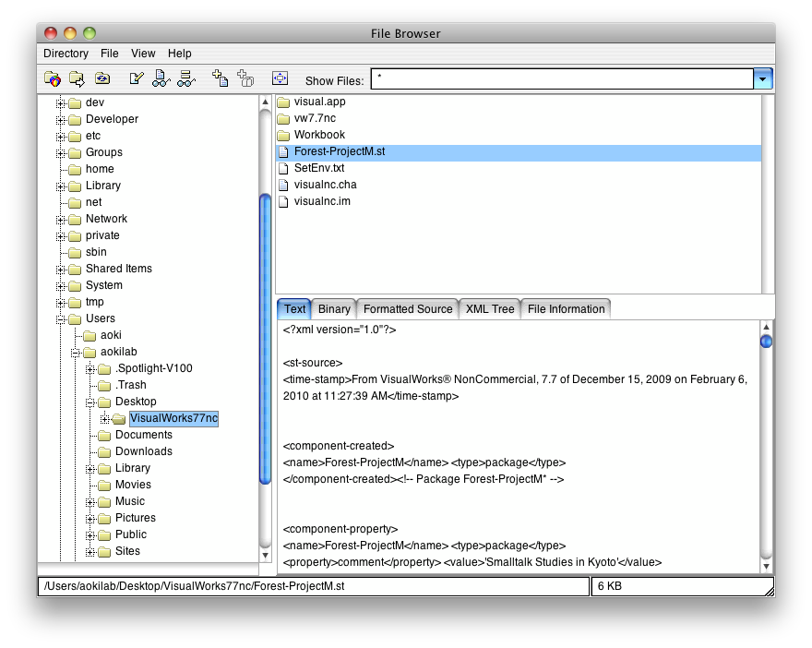Viewport: 812px width, 648px height.
Task: Click the directory tree scroll up arrow
Action: (265, 102)
